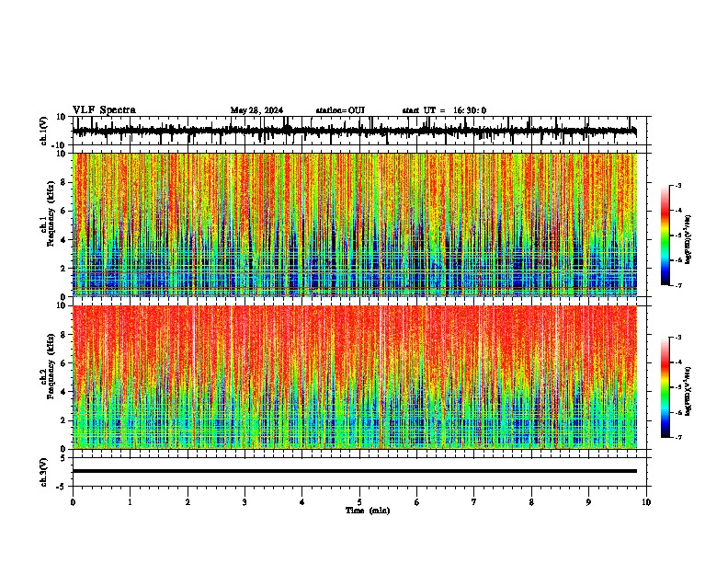Click the time axis tick label "8"
This screenshot has height=563, width=728.
coord(531,502)
